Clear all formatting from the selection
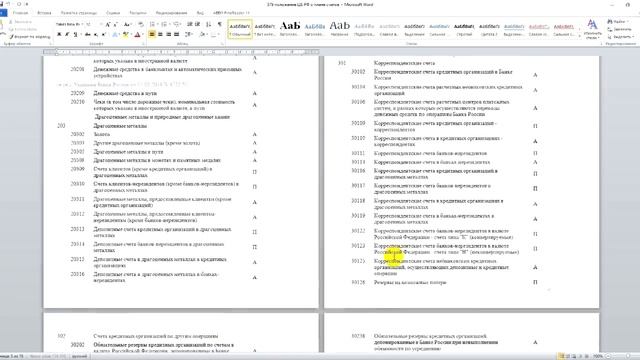The height and width of the screenshot is (360, 640). 141,24
